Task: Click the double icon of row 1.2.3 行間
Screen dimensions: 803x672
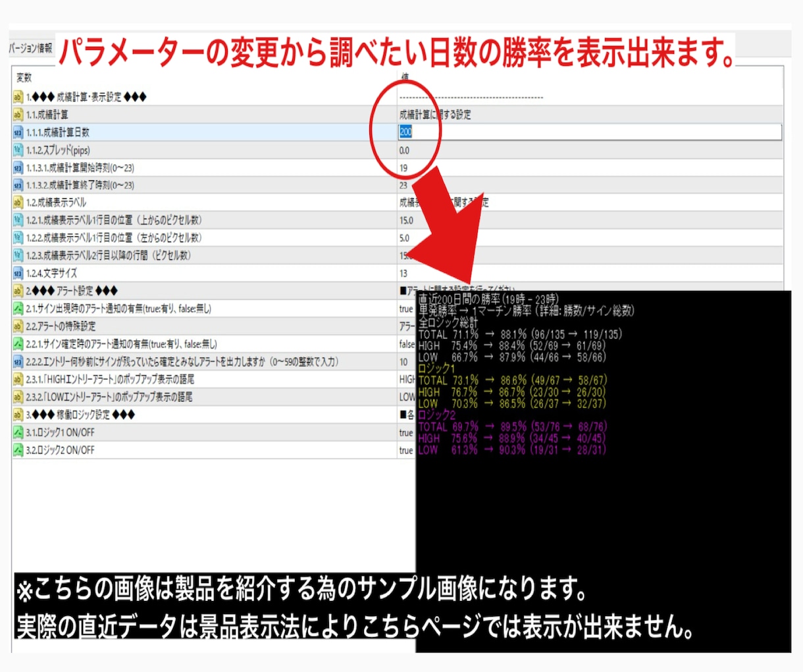Action: [x=18, y=255]
